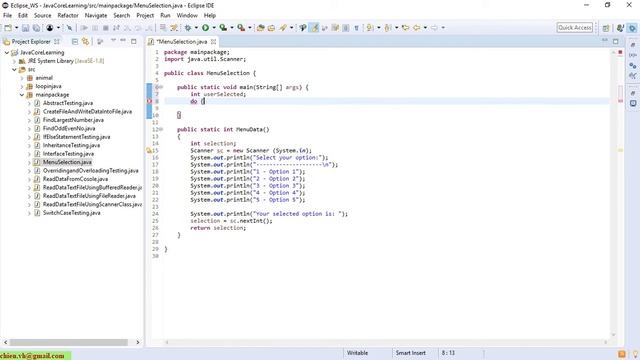640x360 pixels.
Task: Click the Save toolbar icon
Action: [25, 28]
